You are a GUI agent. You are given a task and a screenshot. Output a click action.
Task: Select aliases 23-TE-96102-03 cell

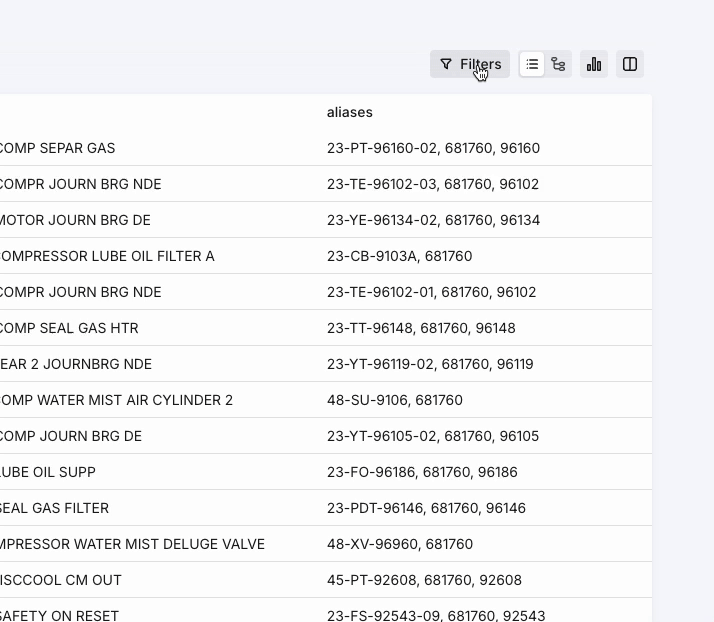tap(432, 184)
